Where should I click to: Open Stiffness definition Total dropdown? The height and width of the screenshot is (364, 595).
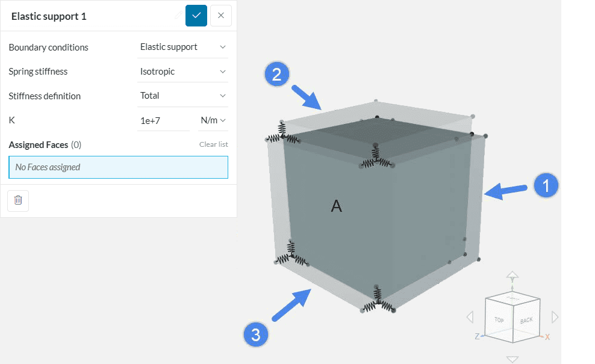pos(182,96)
